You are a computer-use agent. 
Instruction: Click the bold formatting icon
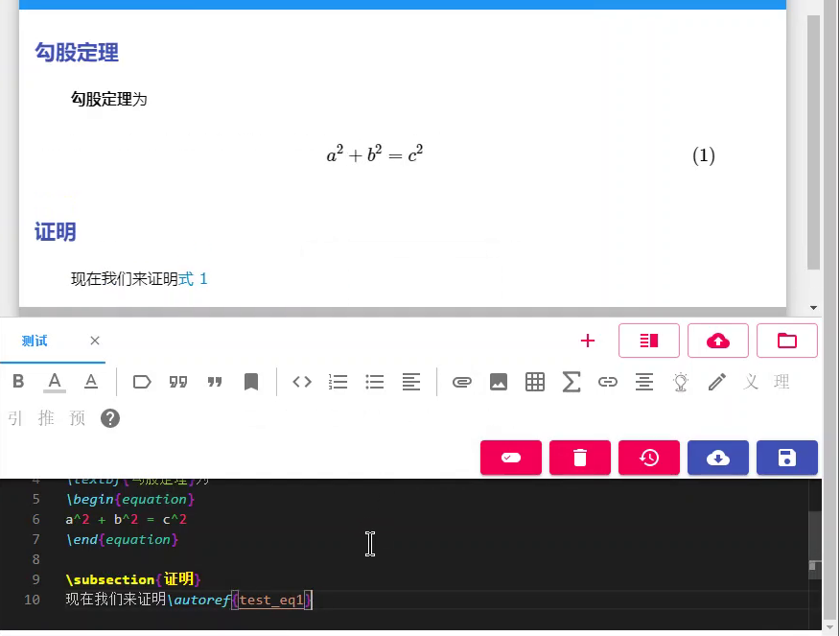tap(18, 382)
